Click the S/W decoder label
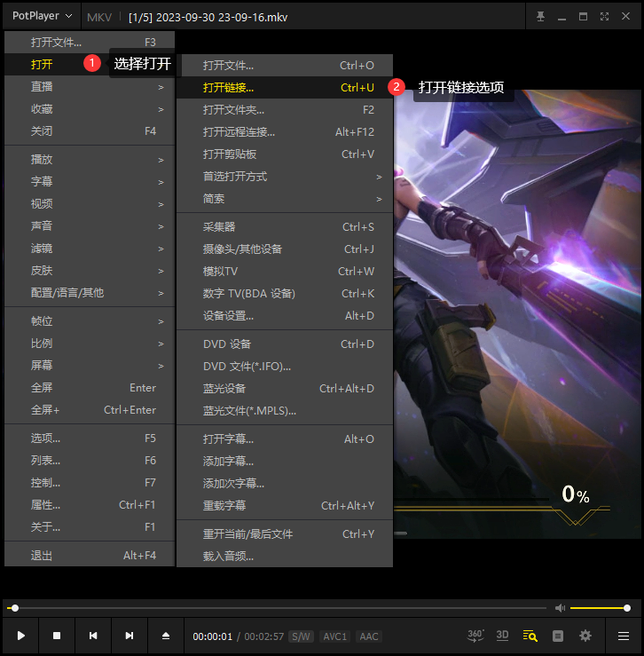This screenshot has width=644, height=656. click(x=302, y=636)
